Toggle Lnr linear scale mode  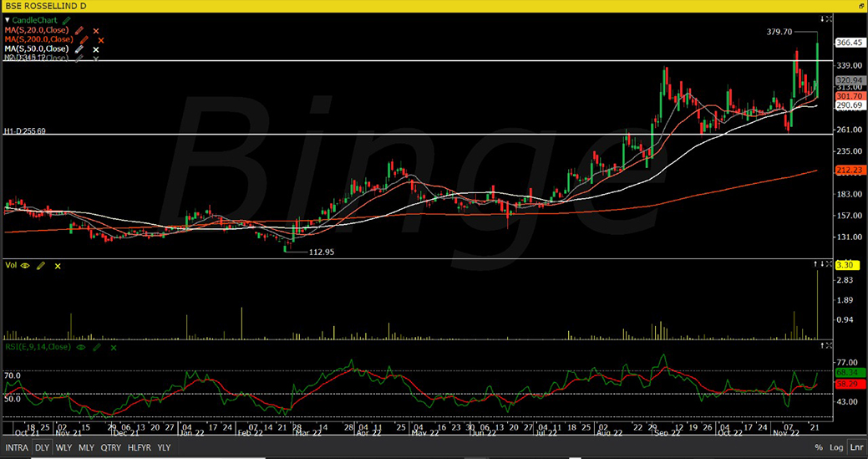[855, 447]
